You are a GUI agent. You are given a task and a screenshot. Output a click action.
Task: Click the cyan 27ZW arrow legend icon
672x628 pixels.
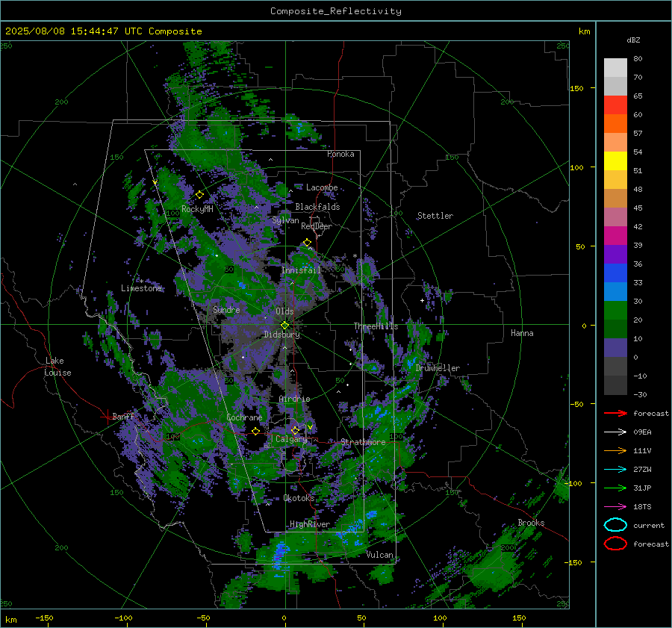tap(615, 470)
